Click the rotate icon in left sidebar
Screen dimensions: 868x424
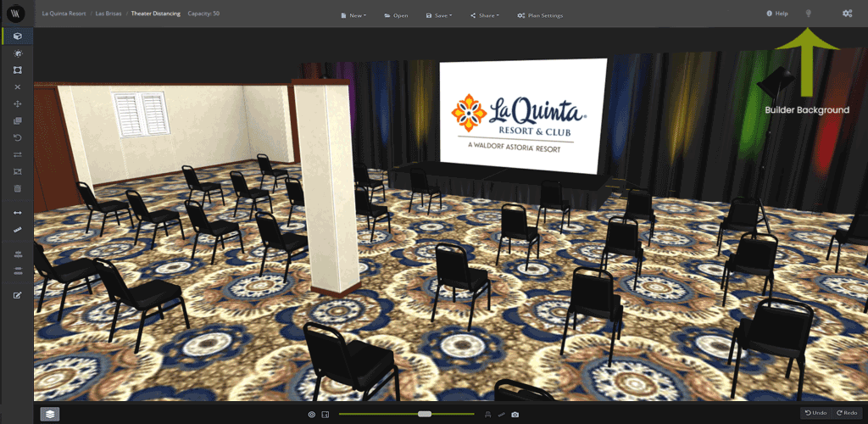click(x=18, y=137)
